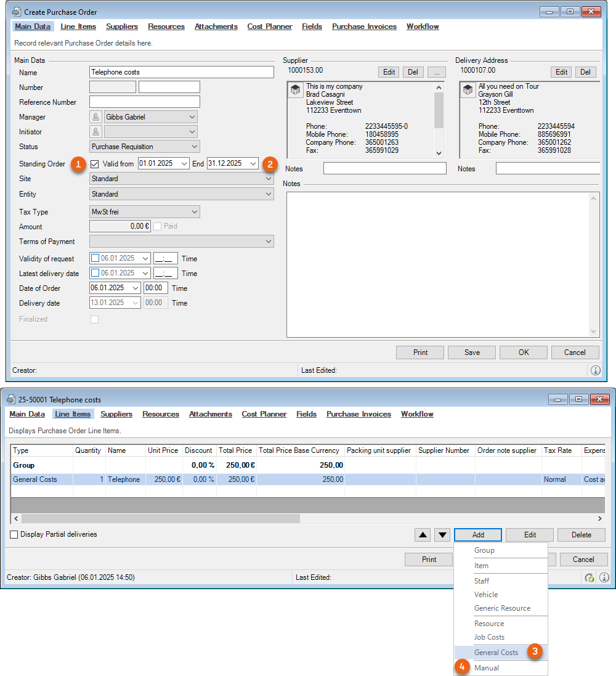Expand the Tax Type dropdown
616x676 pixels.
click(x=145, y=212)
